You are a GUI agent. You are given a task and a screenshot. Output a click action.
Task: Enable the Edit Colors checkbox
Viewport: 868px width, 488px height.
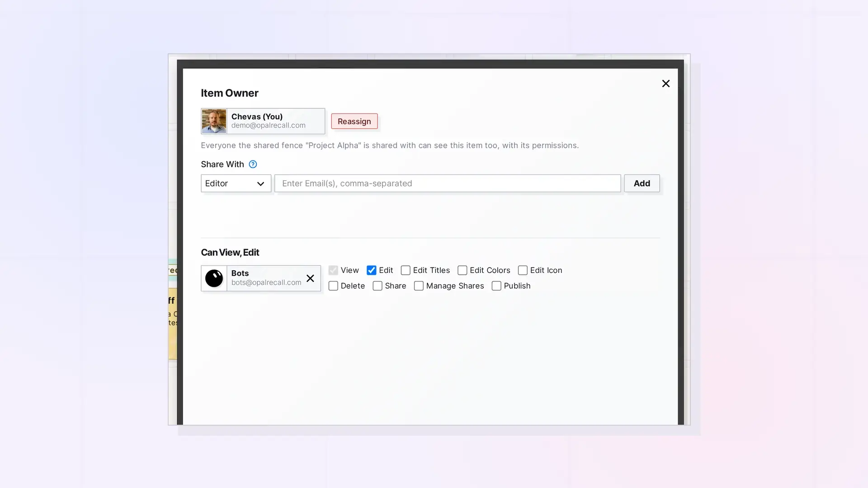pyautogui.click(x=462, y=270)
